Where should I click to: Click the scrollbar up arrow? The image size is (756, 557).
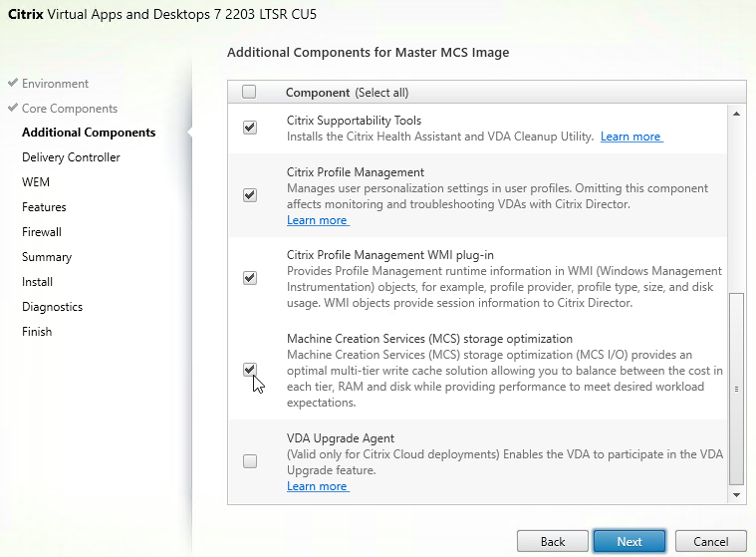(x=736, y=114)
